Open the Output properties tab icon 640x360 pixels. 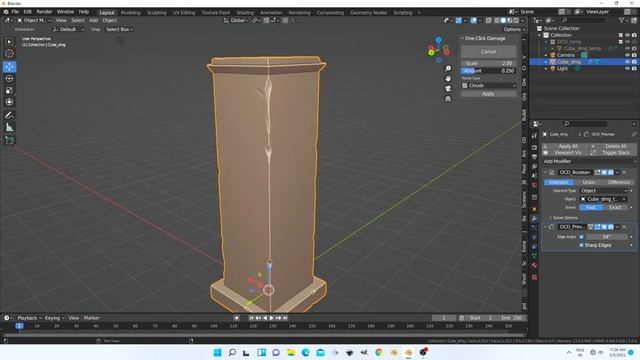click(x=534, y=157)
